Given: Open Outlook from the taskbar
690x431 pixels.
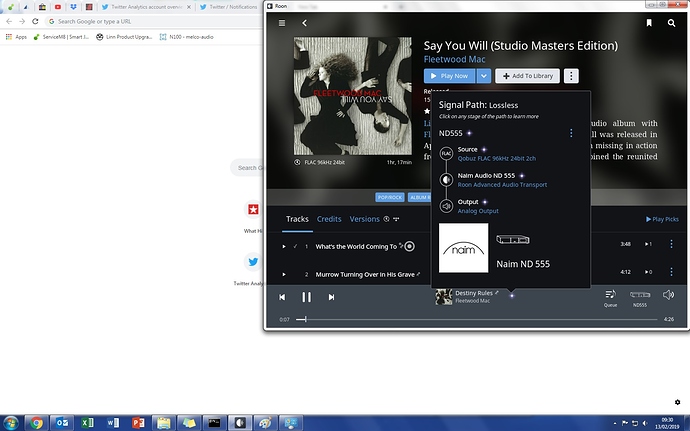Looking at the screenshot, I should (62, 423).
